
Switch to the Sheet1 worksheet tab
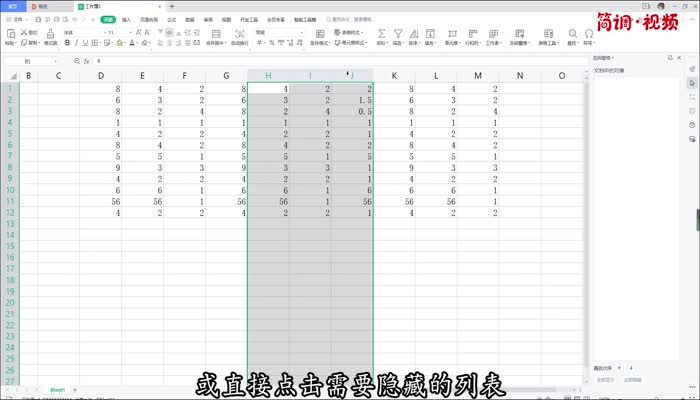coord(57,388)
